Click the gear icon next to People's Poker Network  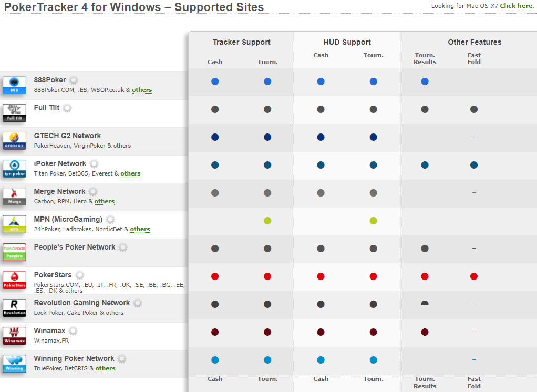[123, 247]
